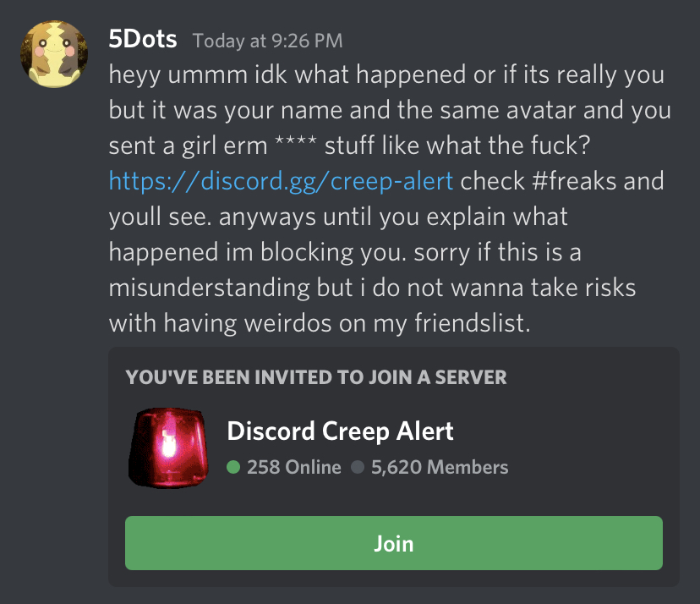Screen dimensions: 700x604
Task: Click the "5,620 Members" count
Action: (440, 467)
